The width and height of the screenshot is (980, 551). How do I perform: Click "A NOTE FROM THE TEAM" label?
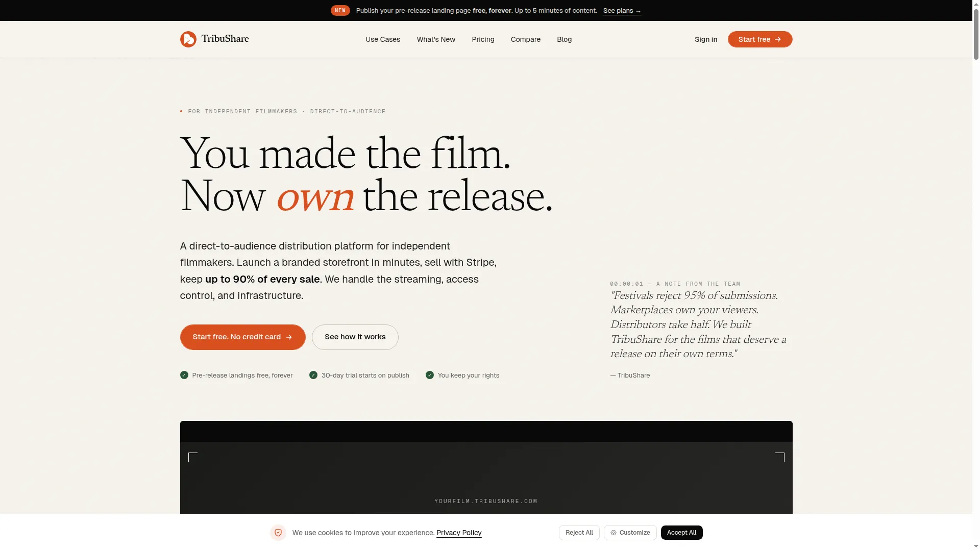click(698, 284)
